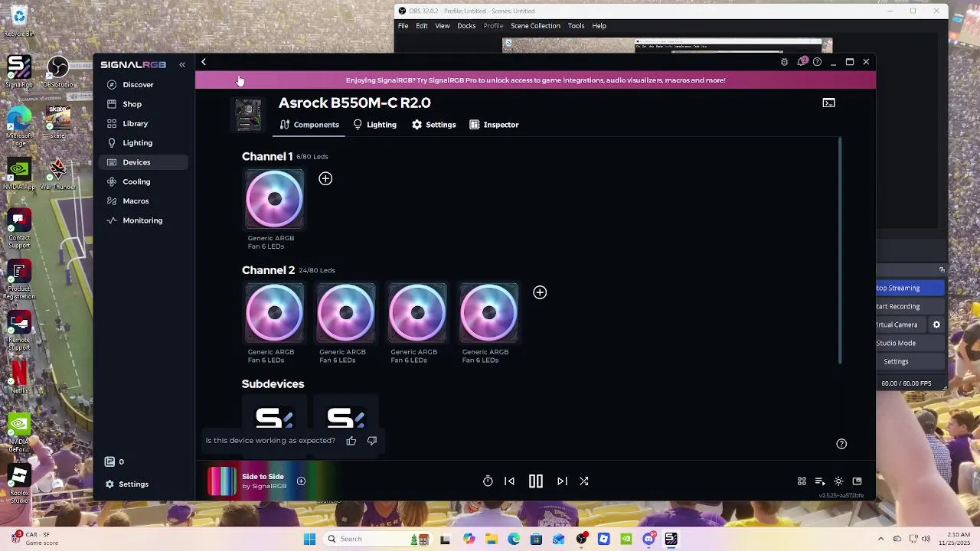This screenshot has height=551, width=980.
Task: Add Side to Side effect with plus icon
Action: coord(301,481)
